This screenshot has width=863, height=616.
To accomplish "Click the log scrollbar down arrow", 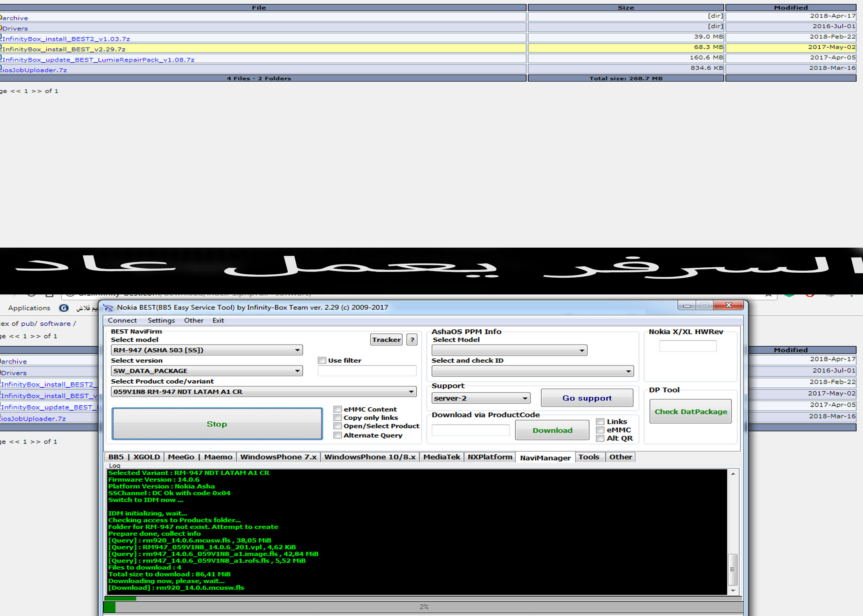I will 733,591.
